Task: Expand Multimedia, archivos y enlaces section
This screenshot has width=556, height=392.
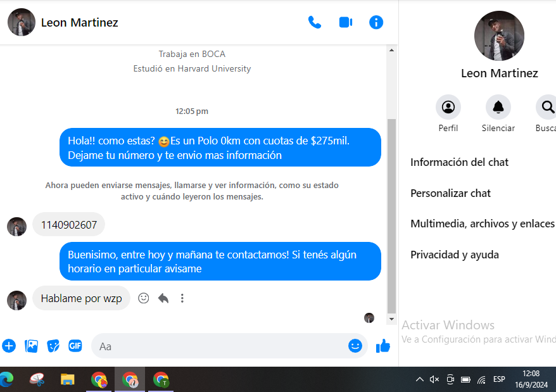Action: click(482, 224)
